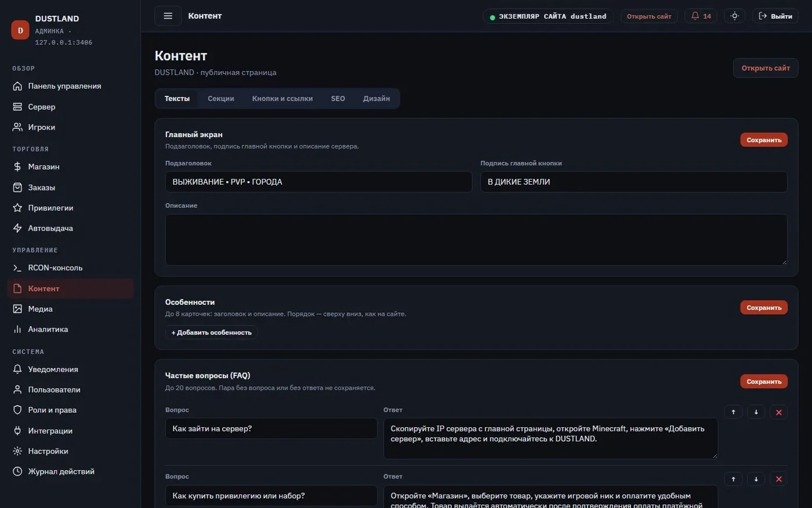Go to Сервер in sidebar
Viewport: 812px width, 508px height.
pos(70,107)
